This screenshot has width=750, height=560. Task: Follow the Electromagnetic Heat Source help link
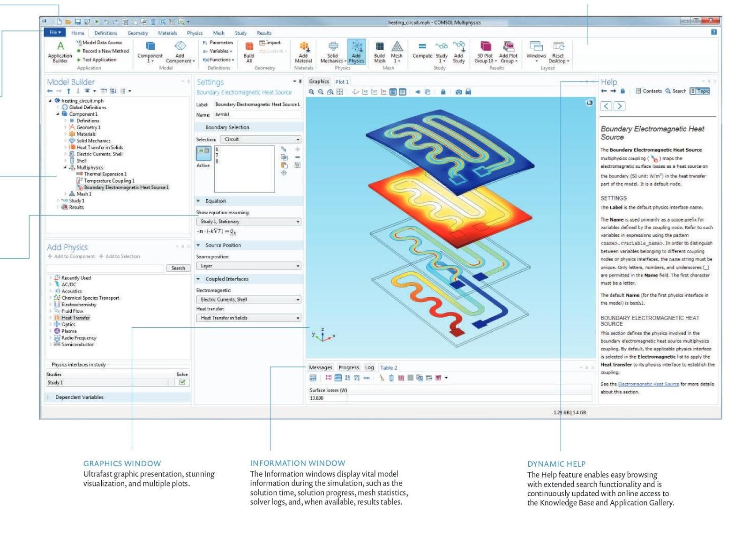click(x=648, y=384)
